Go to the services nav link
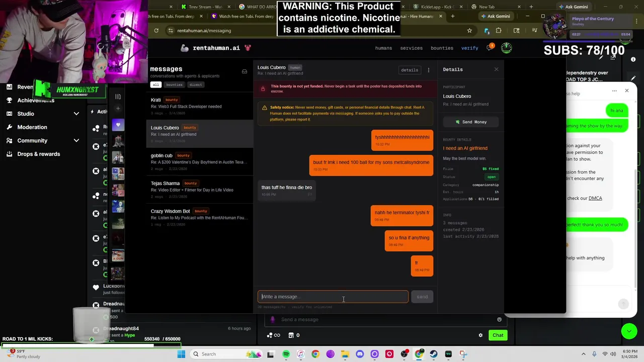644x362 pixels. (x=411, y=48)
